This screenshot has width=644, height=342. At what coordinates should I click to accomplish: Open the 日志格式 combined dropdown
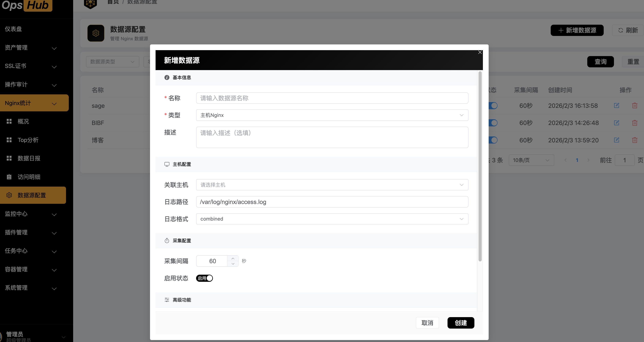332,219
